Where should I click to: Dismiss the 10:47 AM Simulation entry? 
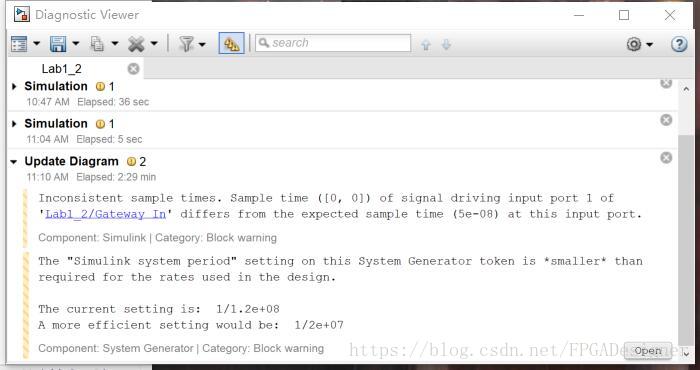666,83
